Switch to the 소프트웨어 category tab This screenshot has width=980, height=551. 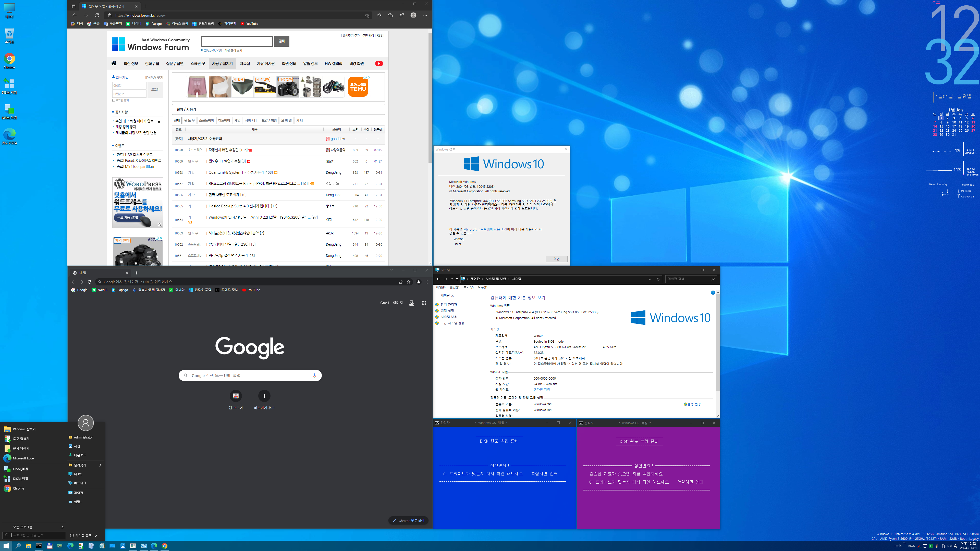[x=206, y=121]
